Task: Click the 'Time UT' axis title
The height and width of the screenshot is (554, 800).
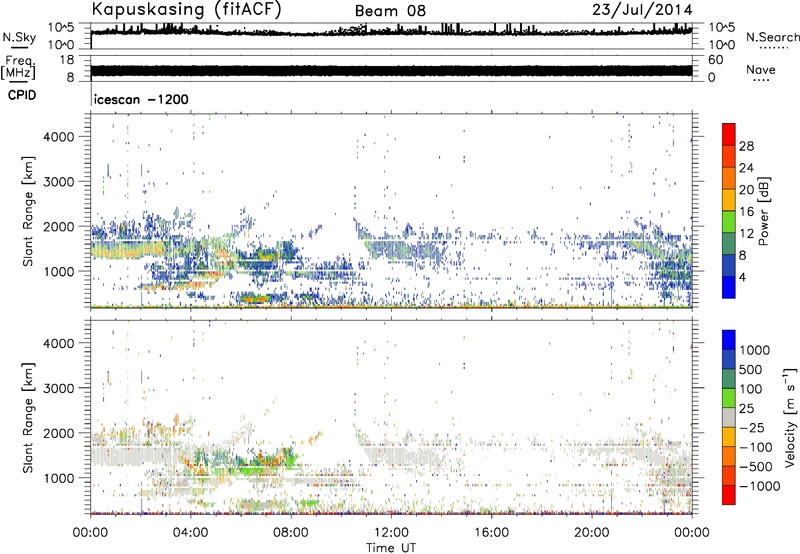Action: click(x=391, y=547)
